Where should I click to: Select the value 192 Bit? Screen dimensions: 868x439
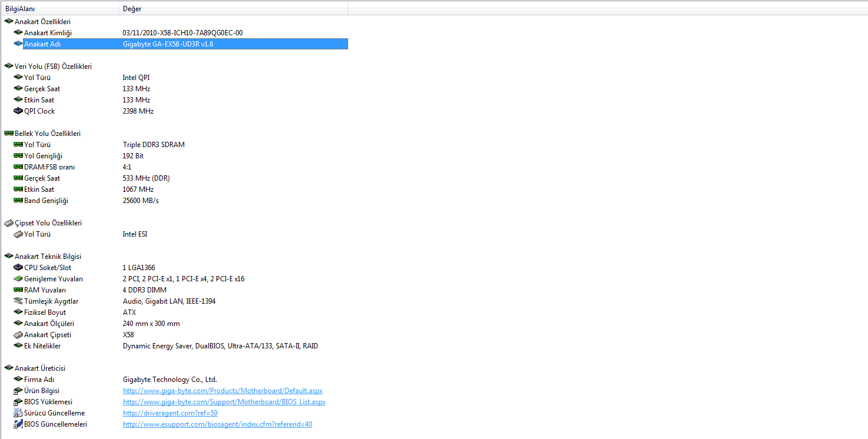[133, 156]
